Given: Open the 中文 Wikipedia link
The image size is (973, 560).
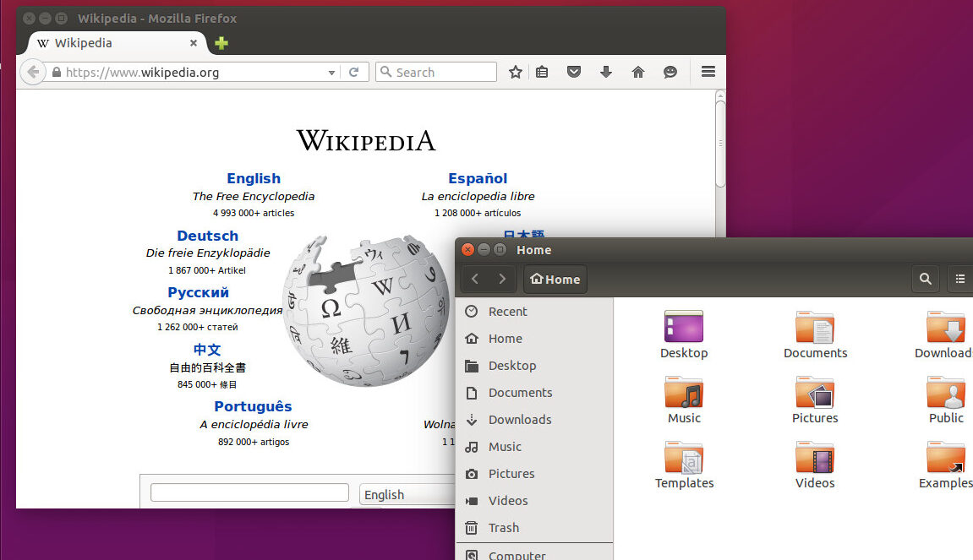Looking at the screenshot, I should (207, 349).
